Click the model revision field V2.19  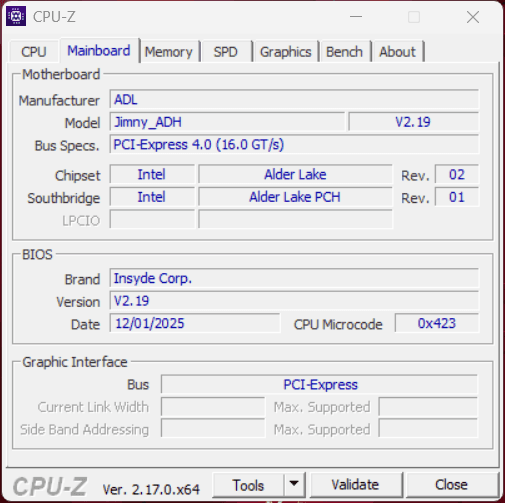(x=413, y=122)
